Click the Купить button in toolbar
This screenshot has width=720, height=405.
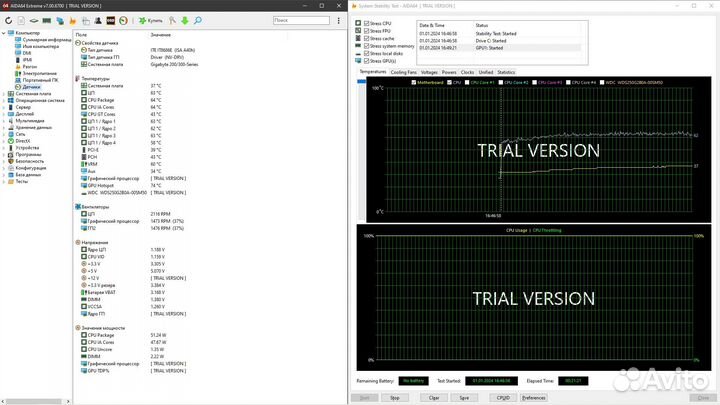pyautogui.click(x=151, y=21)
